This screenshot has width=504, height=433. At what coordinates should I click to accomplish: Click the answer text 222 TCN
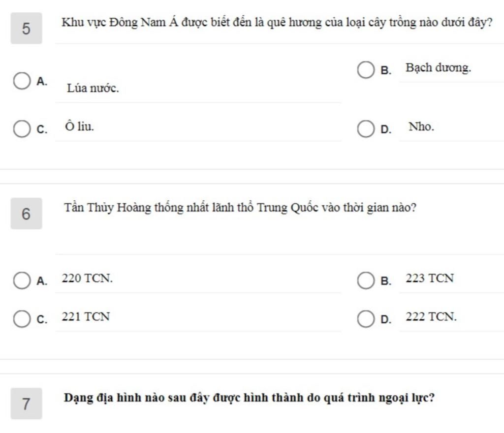(x=431, y=317)
